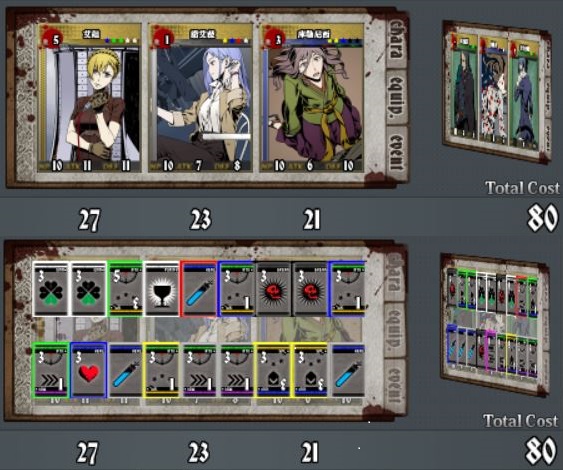Select the first yellow-bordered shield card
This screenshot has height=470, width=563.
coord(273,370)
